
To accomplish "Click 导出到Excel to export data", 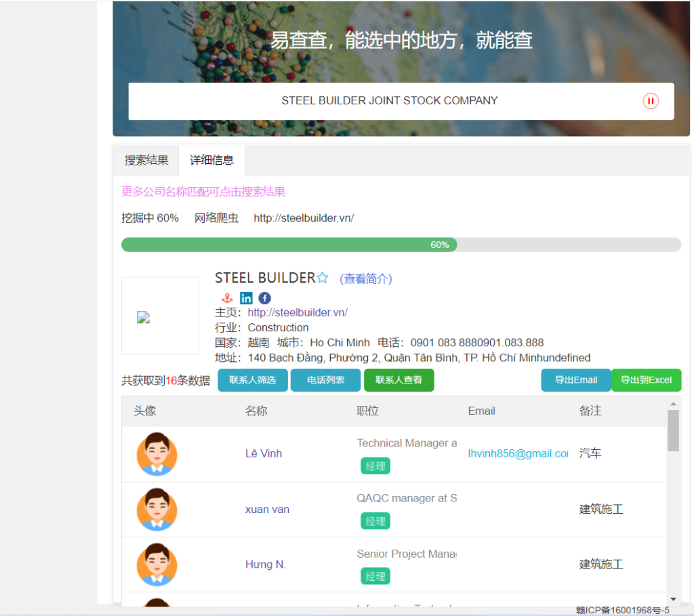I will (646, 380).
